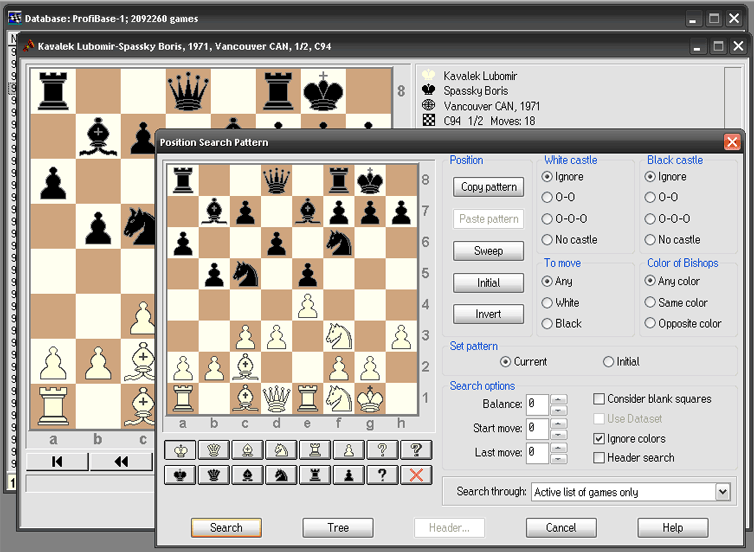Start the position Search
Image resolution: width=754 pixels, height=552 pixels.
[226, 527]
